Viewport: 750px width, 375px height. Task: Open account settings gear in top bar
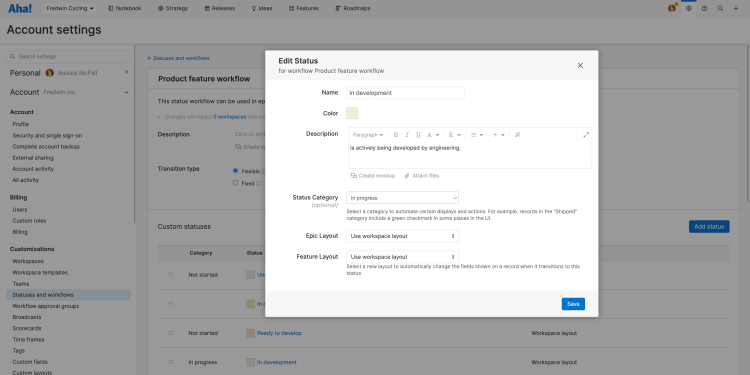pyautogui.click(x=689, y=8)
